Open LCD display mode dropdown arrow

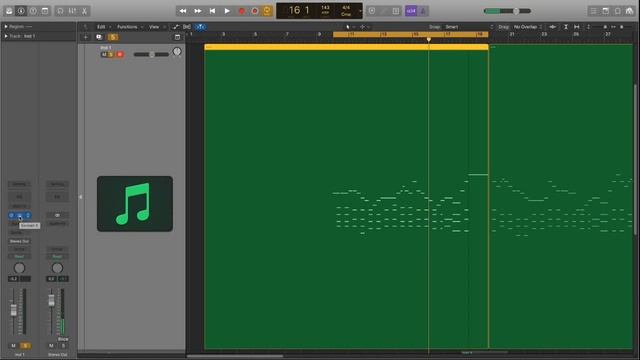click(x=360, y=11)
